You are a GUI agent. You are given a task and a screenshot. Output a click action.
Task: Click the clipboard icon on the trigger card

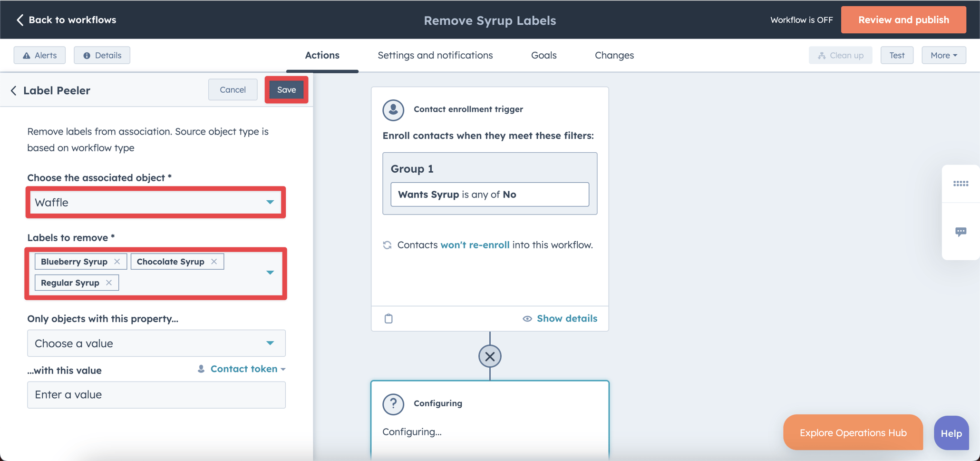click(x=388, y=318)
